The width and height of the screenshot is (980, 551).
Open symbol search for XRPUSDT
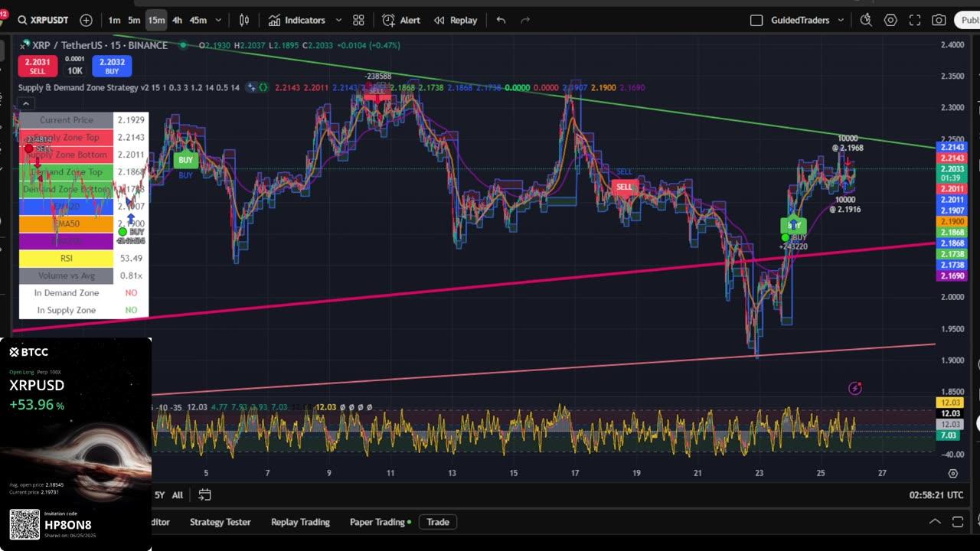[x=42, y=20]
